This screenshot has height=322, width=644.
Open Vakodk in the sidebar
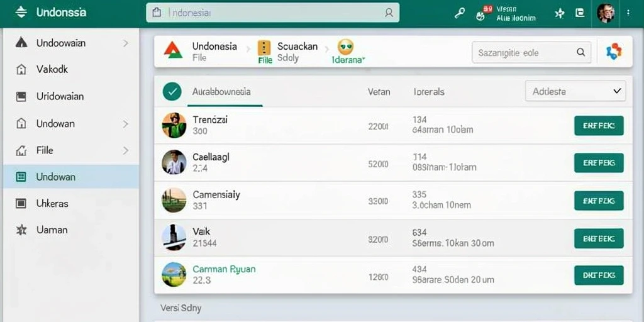pyautogui.click(x=70, y=69)
